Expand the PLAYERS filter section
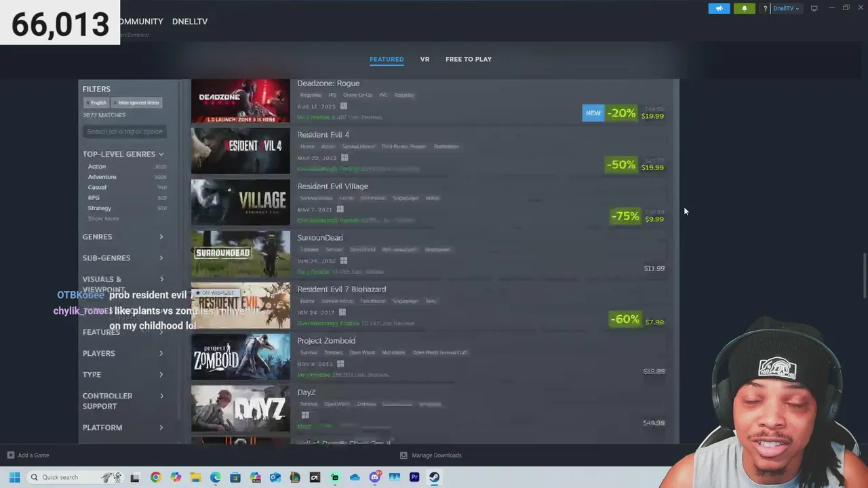 pos(123,353)
